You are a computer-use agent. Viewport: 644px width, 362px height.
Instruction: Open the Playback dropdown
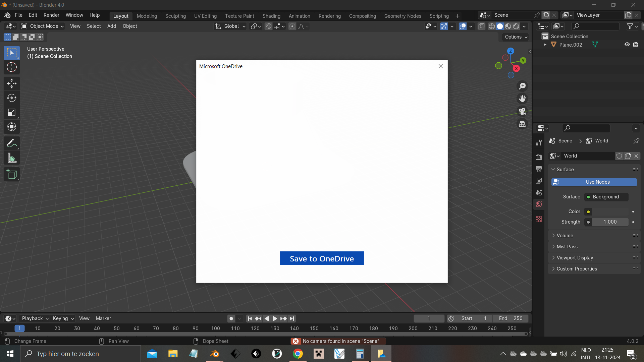pos(35,319)
